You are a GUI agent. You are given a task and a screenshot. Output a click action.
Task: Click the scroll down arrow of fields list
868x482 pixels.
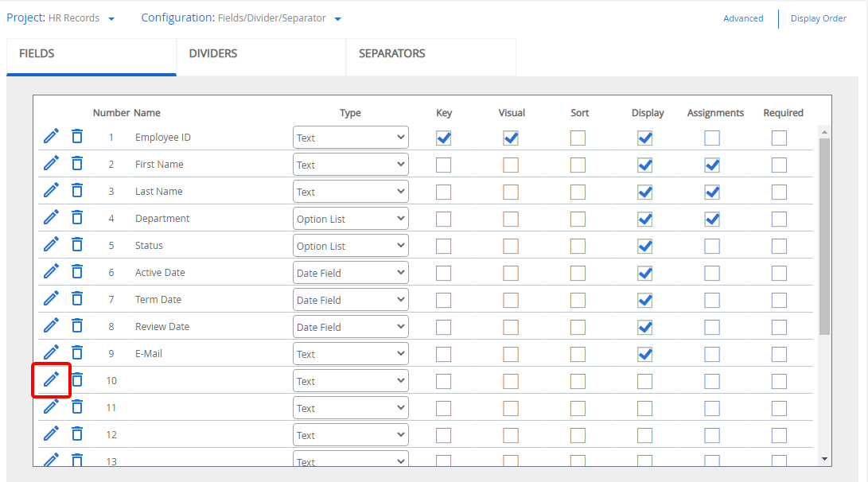click(x=824, y=459)
